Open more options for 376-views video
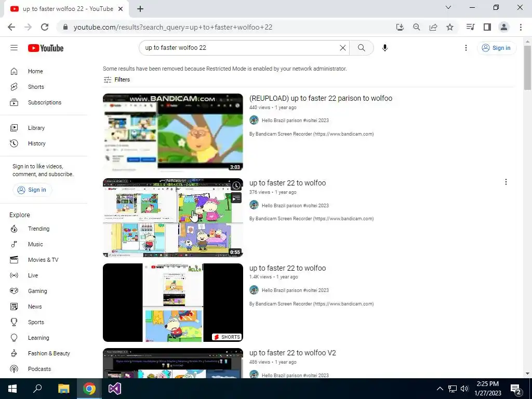This screenshot has width=532, height=399. (x=506, y=182)
